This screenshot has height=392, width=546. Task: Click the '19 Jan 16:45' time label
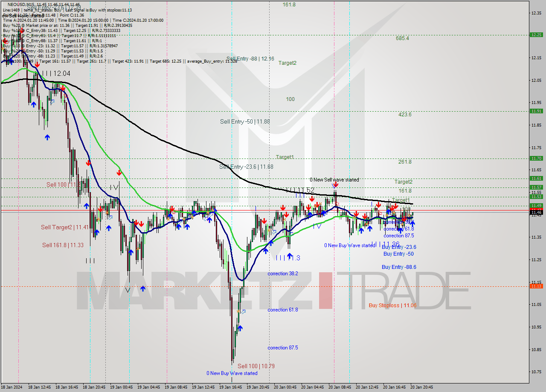[x=231, y=387]
